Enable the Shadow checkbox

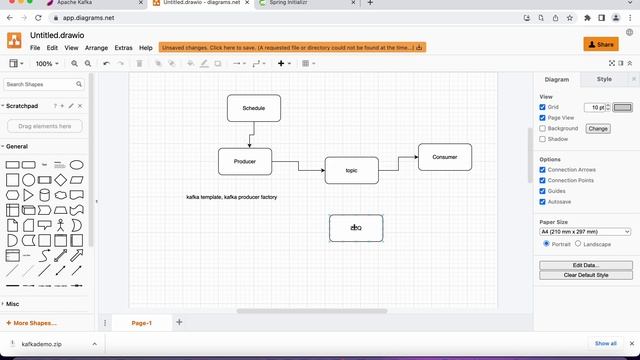[542, 139]
